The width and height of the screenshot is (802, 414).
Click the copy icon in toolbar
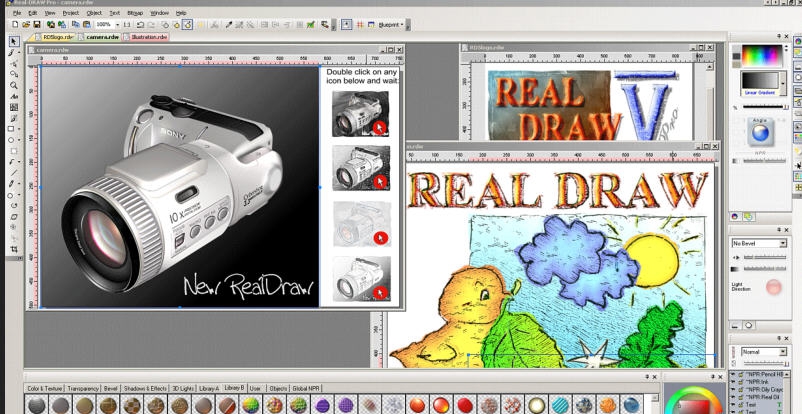click(x=75, y=25)
